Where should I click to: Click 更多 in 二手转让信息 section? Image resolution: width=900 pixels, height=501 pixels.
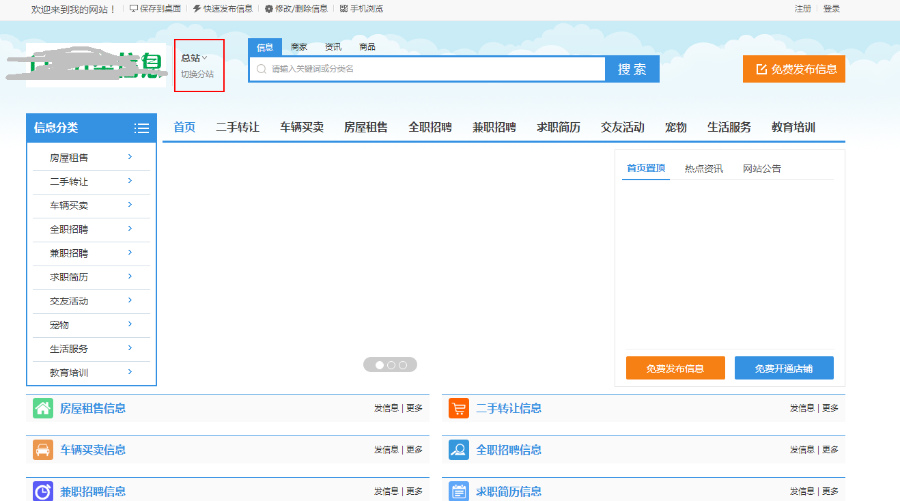click(x=830, y=408)
